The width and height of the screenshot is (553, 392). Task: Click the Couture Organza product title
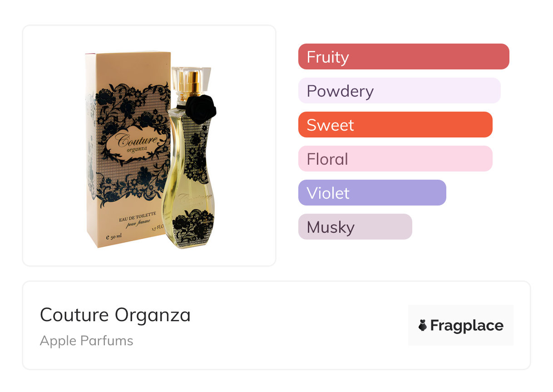(x=115, y=315)
